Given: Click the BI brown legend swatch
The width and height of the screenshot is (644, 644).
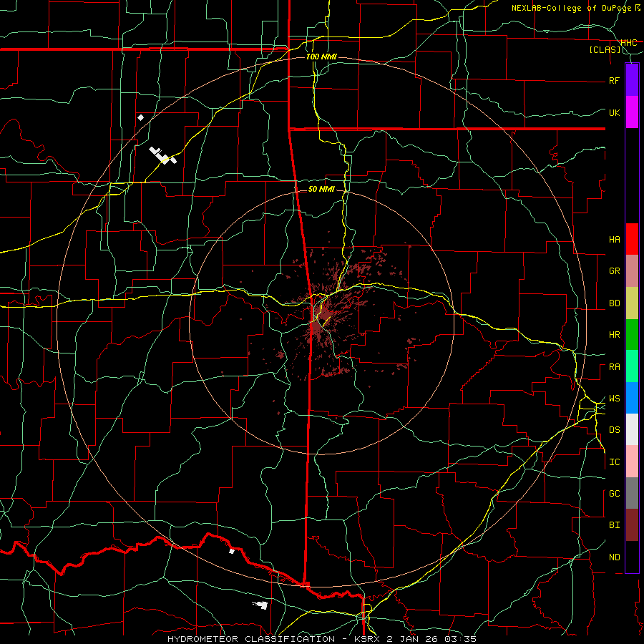Looking at the screenshot, I should (632, 525).
